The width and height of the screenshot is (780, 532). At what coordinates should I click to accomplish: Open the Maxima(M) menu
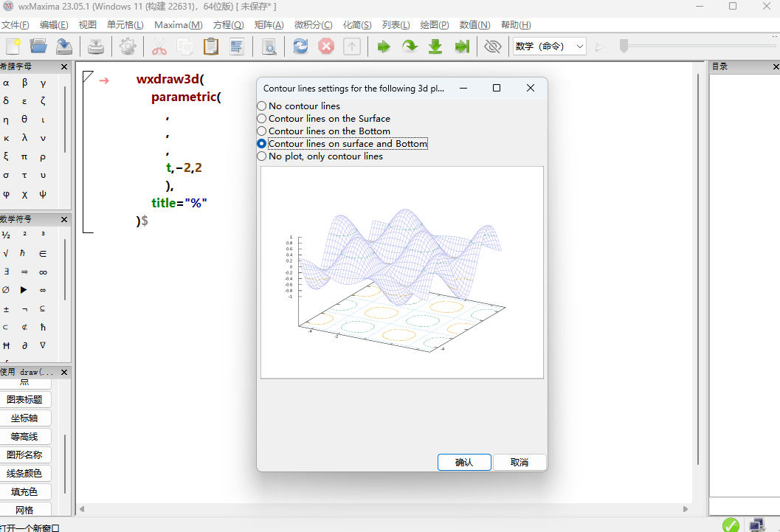(178, 25)
